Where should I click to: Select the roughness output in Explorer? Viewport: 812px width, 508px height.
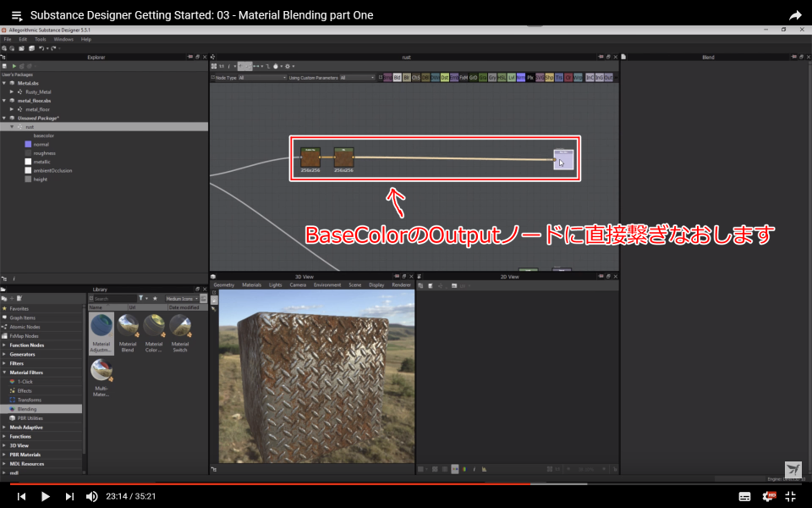tap(44, 153)
